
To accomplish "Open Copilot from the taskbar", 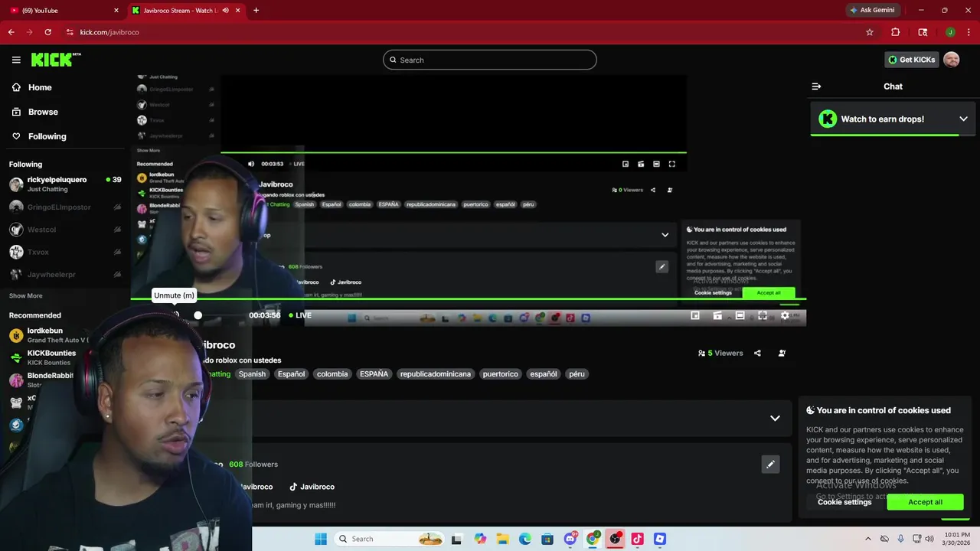I will coord(480,539).
